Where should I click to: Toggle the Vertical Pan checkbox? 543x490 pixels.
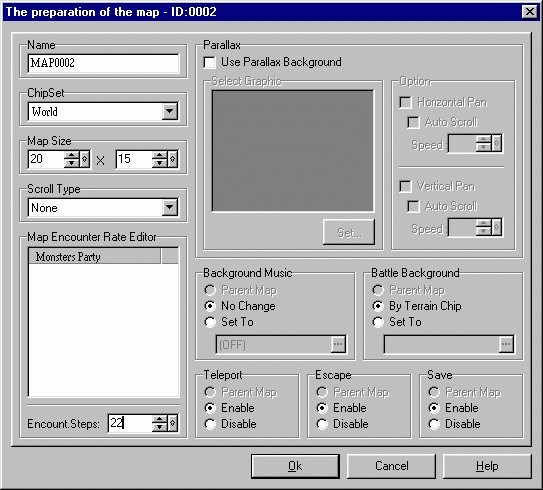coord(405,186)
